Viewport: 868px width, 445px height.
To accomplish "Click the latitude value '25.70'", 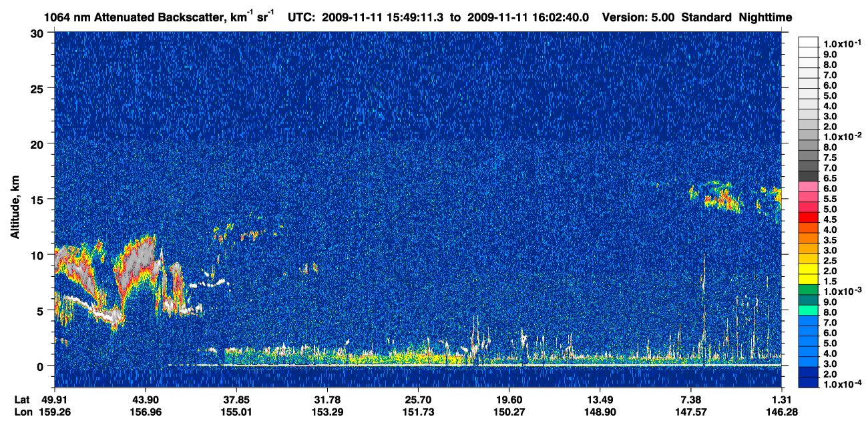I will click(x=418, y=400).
